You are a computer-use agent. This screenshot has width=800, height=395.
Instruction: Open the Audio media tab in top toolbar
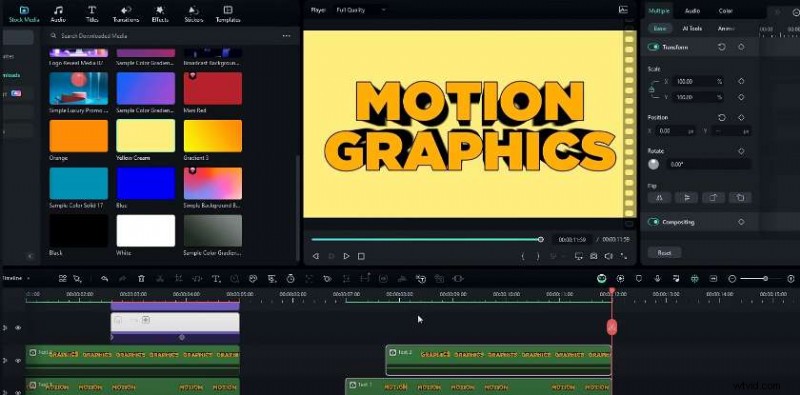coord(58,14)
